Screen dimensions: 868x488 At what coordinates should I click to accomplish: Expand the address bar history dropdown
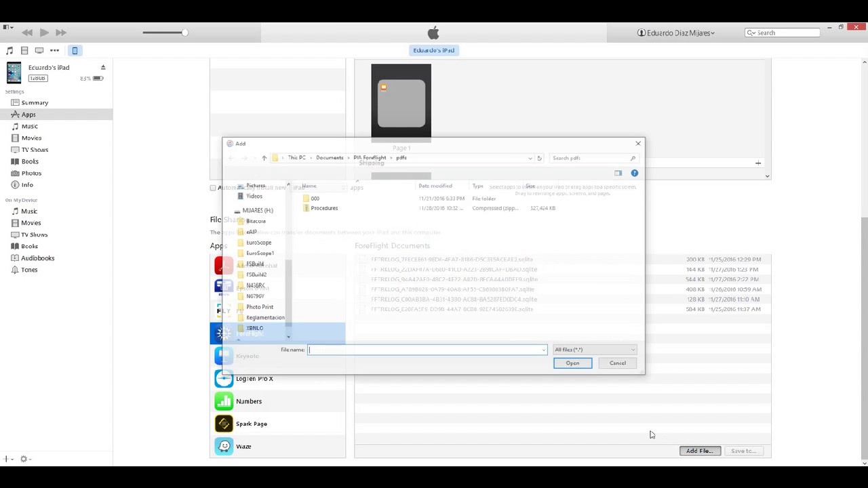coord(530,158)
